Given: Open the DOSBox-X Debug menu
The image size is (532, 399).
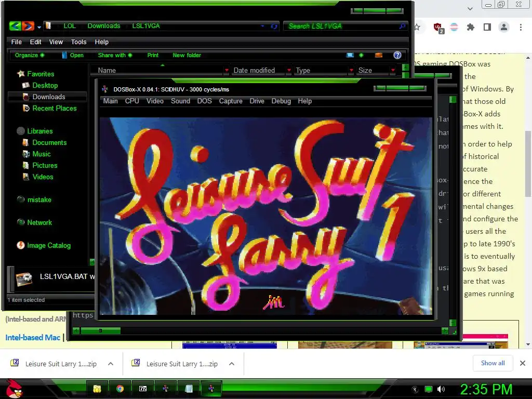Looking at the screenshot, I should click(281, 101).
